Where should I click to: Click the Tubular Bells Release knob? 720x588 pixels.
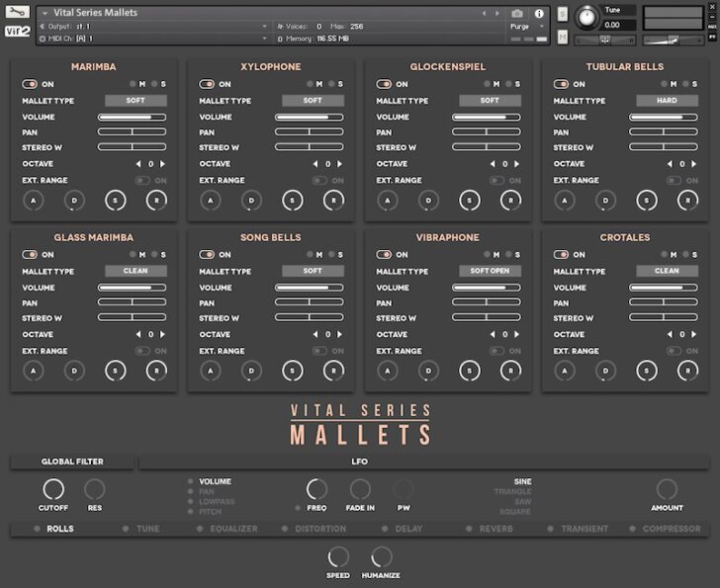click(x=688, y=201)
